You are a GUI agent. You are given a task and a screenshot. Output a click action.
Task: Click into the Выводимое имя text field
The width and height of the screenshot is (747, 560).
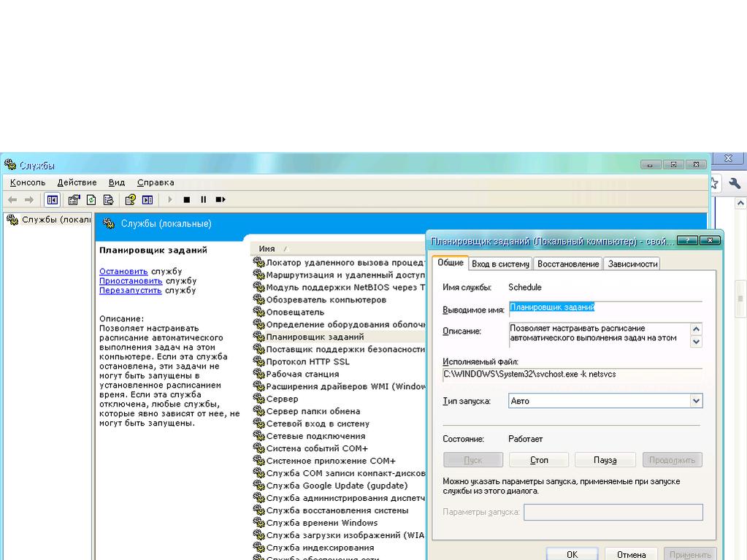605,308
